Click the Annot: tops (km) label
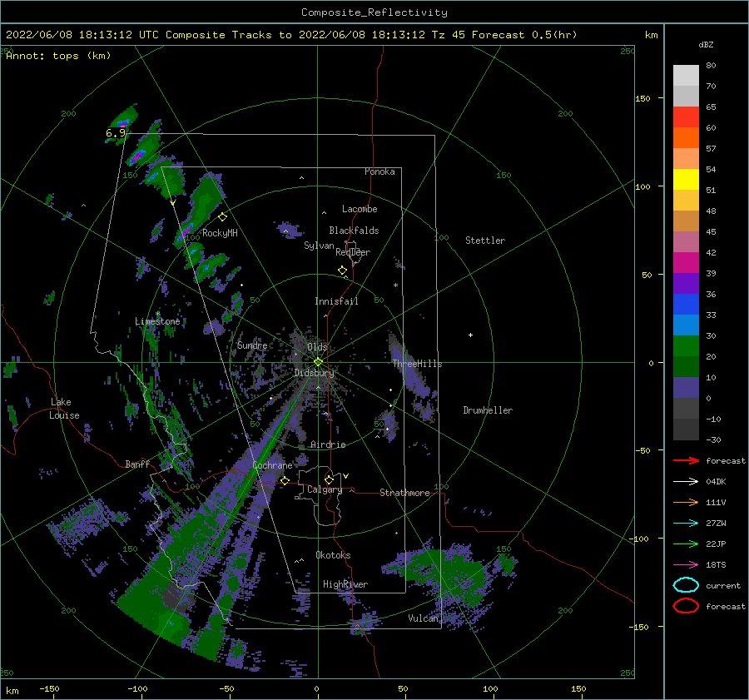Viewport: 749px width, 700px height. click(58, 56)
